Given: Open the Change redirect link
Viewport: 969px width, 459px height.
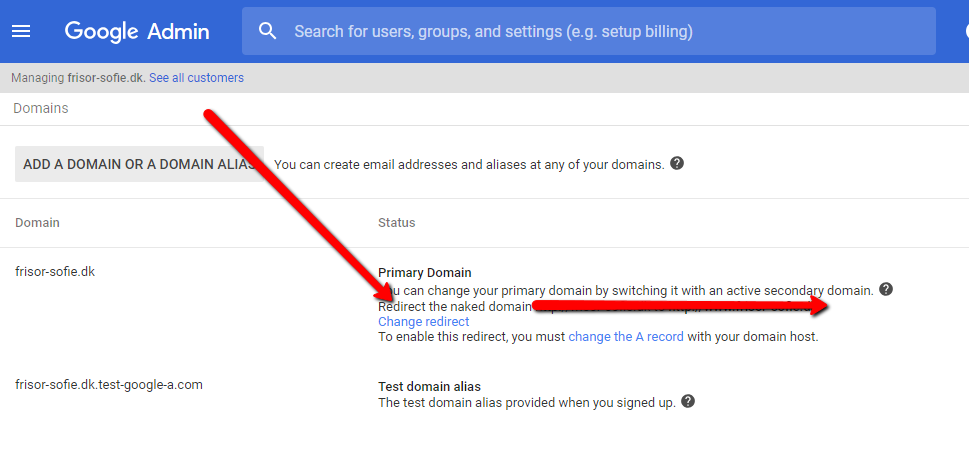Looking at the screenshot, I should [x=423, y=322].
